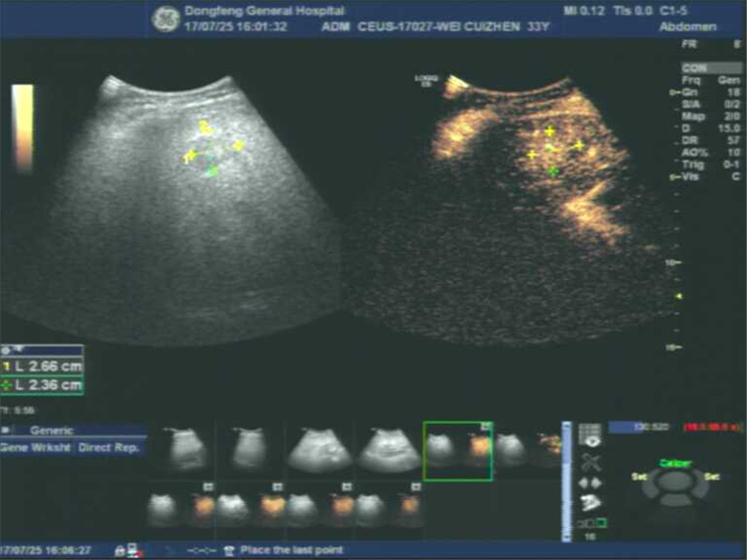Click the network status icon in status bar
Image resolution: width=747 pixels, height=560 pixels.
pyautogui.click(x=132, y=550)
